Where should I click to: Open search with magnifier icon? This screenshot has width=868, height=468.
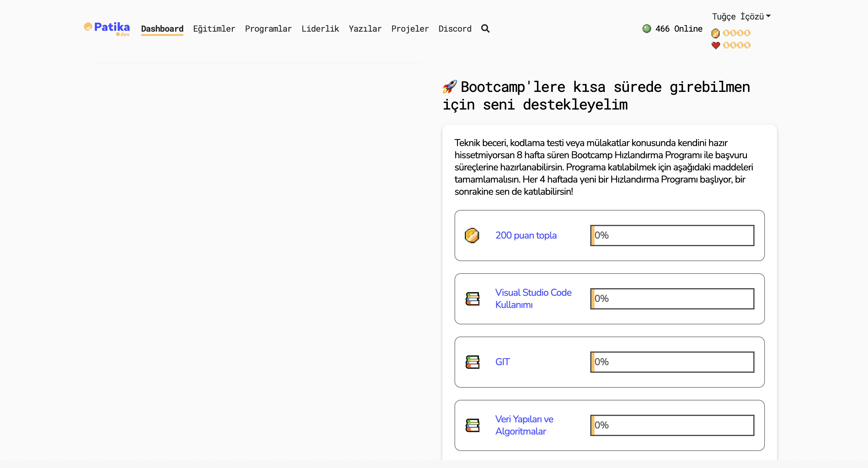click(x=485, y=29)
